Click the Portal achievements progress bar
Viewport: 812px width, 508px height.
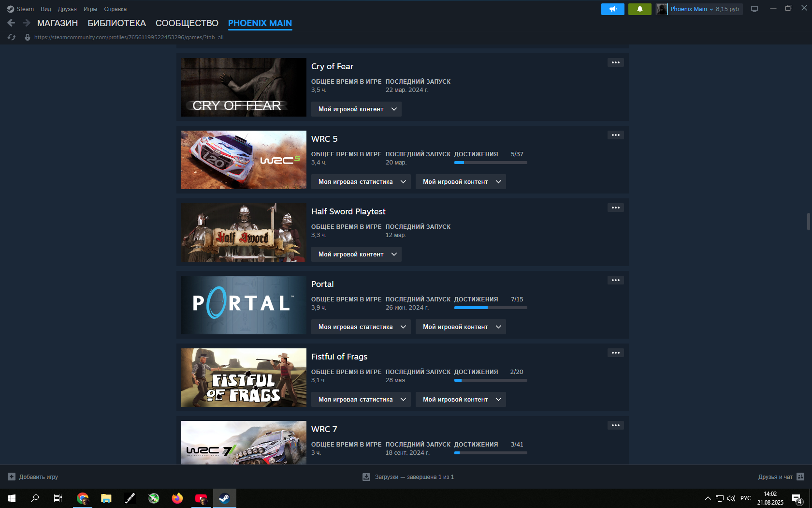point(491,308)
